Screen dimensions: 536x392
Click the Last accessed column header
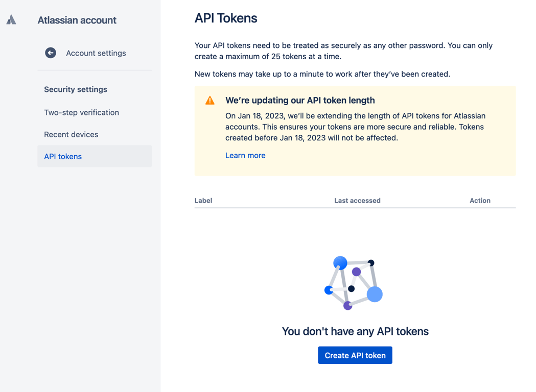pos(357,201)
